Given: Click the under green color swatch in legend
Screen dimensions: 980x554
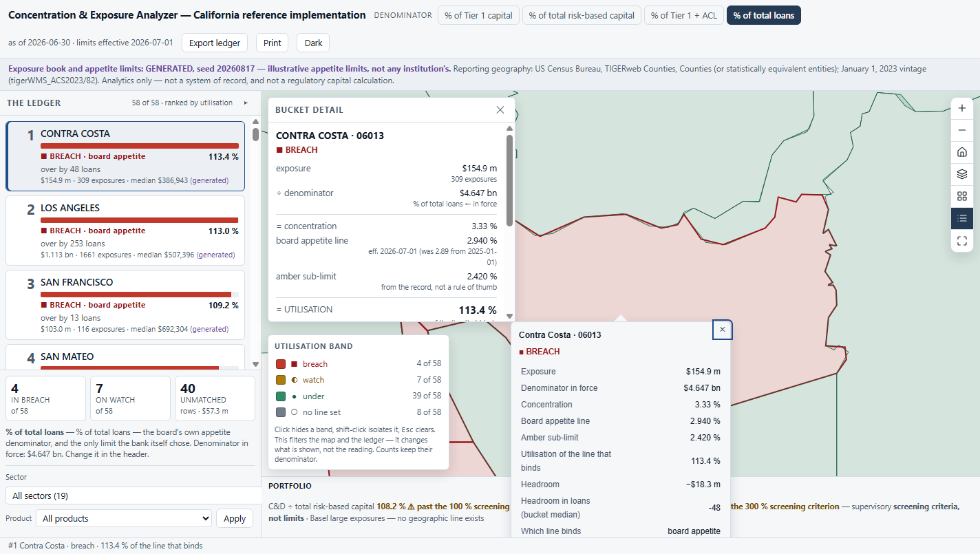Looking at the screenshot, I should pyautogui.click(x=280, y=396).
